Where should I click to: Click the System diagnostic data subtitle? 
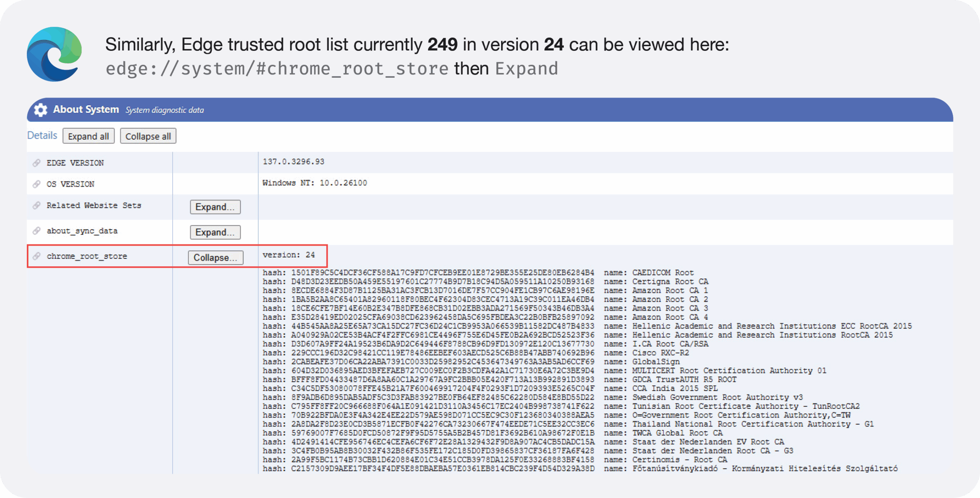165,110
